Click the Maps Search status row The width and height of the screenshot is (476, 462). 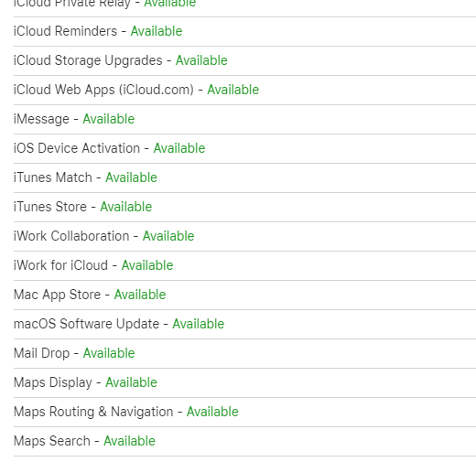pos(244,441)
